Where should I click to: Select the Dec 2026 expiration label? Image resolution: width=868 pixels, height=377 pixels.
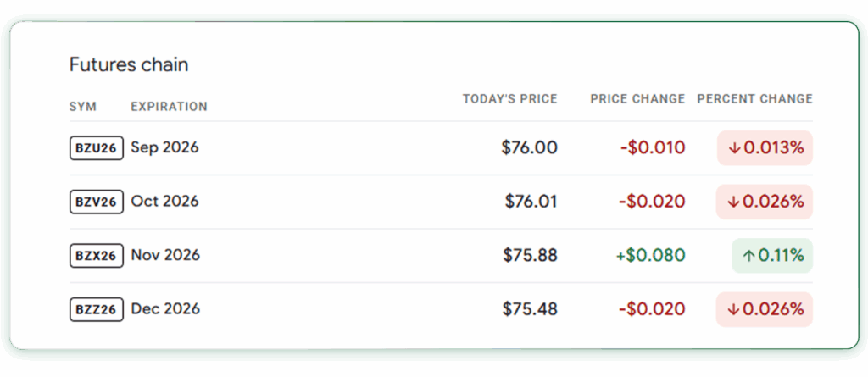[165, 309]
